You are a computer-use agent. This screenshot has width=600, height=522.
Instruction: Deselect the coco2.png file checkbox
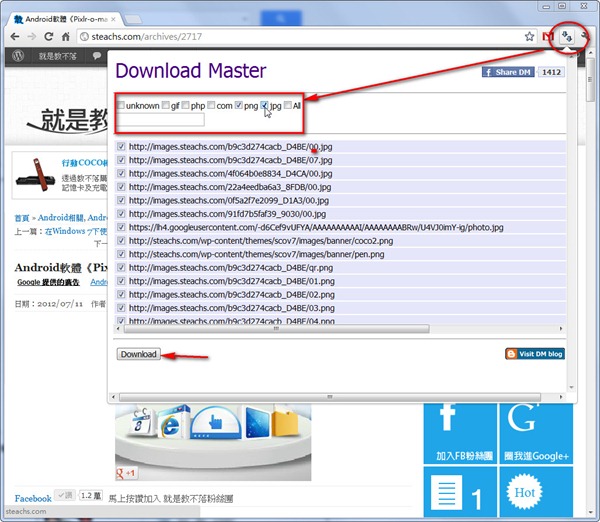(121, 241)
